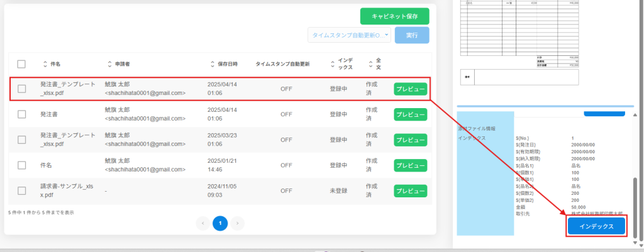
Task: Toggle sort order on インデックス column
Action: tap(333, 64)
